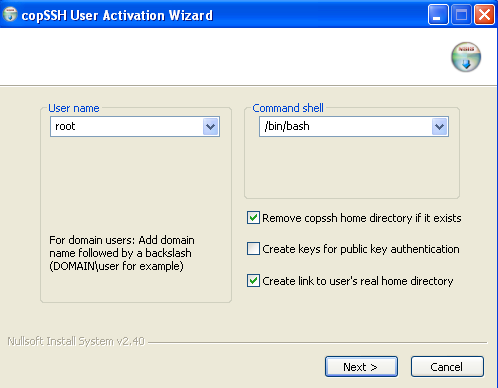Click the copSSH title bar icon
Screen dimensions: 498x388
10,14
